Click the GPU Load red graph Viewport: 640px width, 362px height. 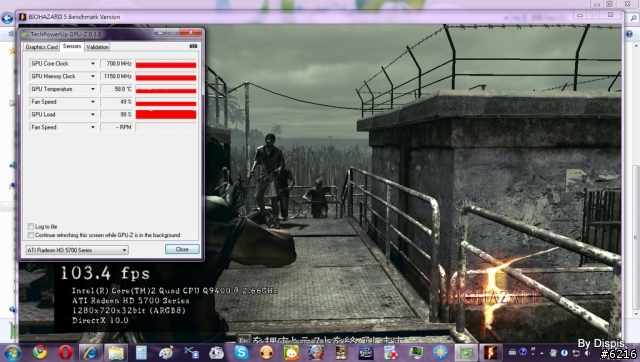166,115
